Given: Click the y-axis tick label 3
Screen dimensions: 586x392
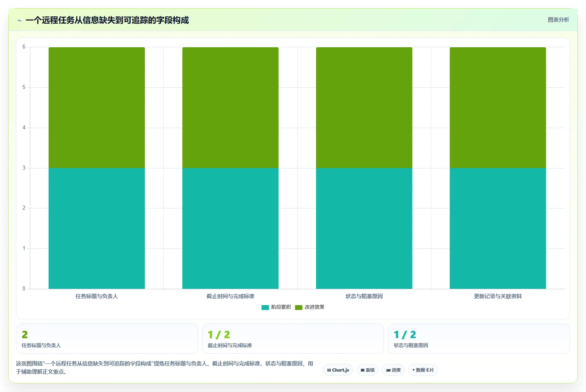Looking at the screenshot, I should click(24, 168).
